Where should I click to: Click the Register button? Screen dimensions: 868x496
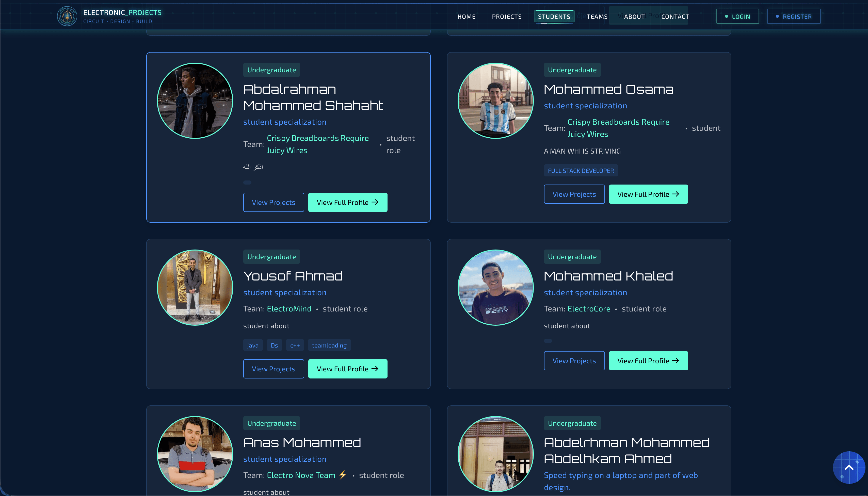point(794,16)
